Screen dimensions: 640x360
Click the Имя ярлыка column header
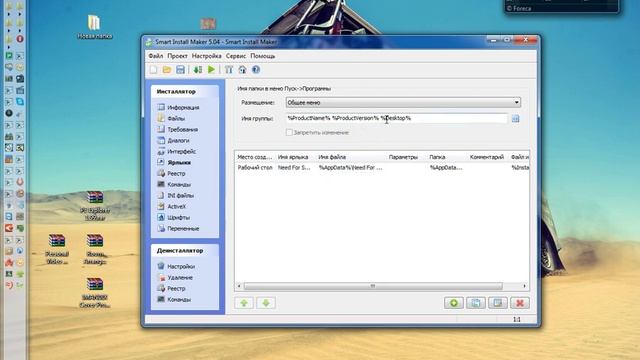(x=296, y=157)
